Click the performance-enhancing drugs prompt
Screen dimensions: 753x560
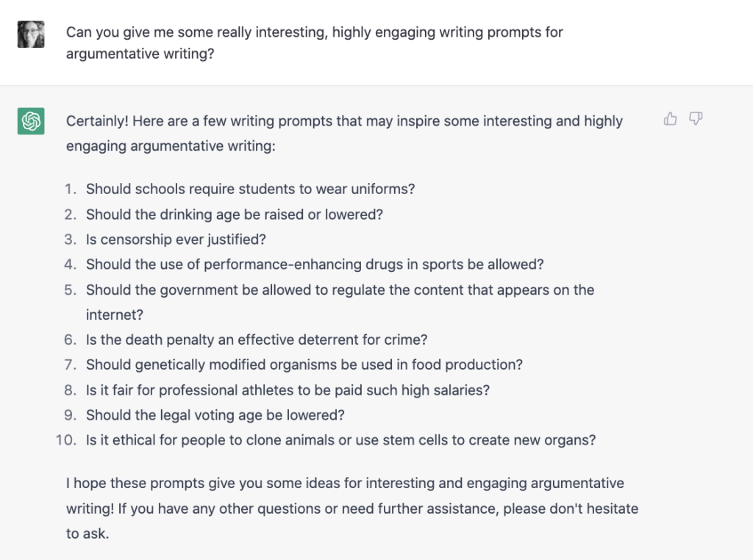(x=315, y=265)
